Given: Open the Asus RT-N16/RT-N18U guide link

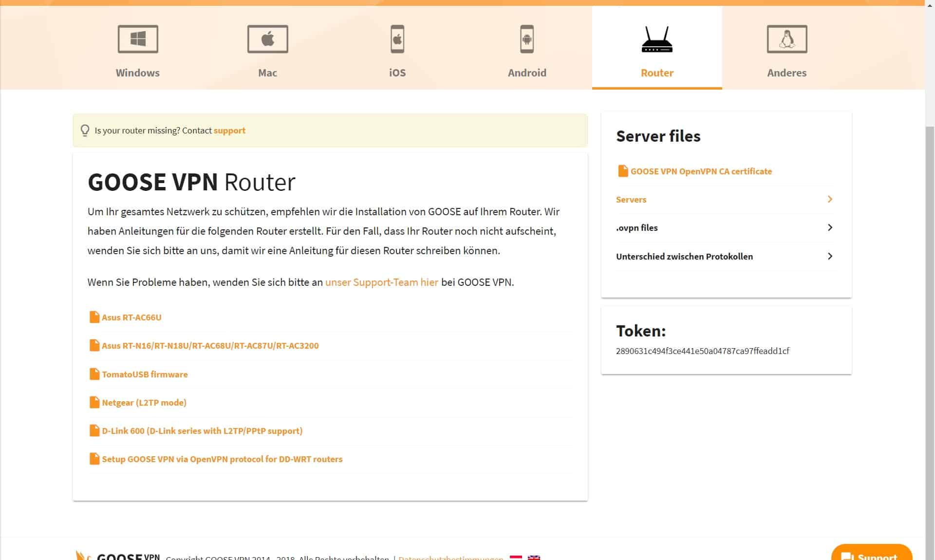Looking at the screenshot, I should (210, 346).
